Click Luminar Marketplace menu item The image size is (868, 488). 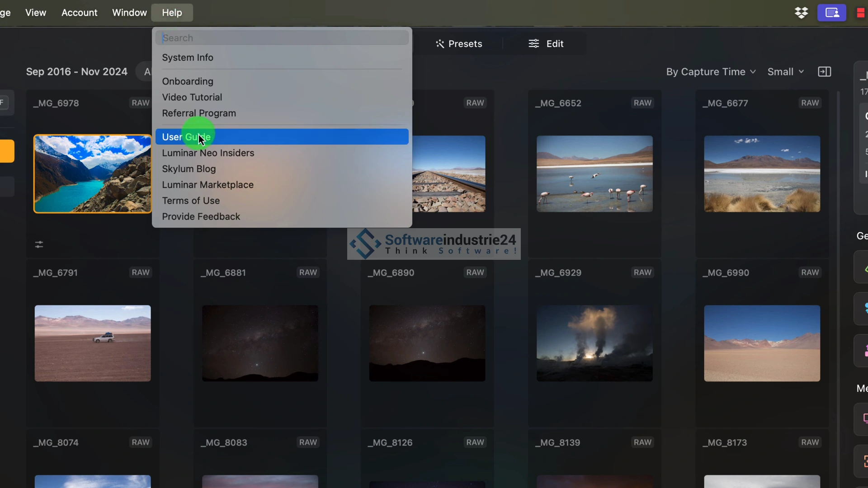tap(208, 185)
